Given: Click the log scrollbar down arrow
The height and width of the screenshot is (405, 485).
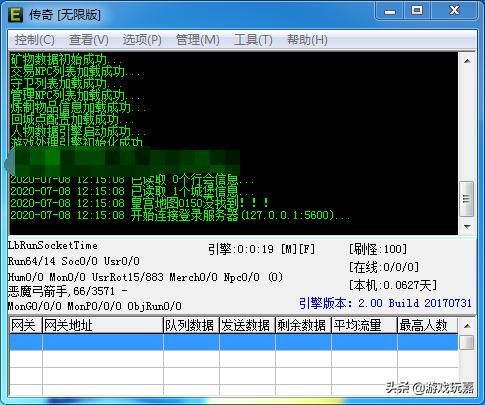Looking at the screenshot, I should (x=467, y=227).
